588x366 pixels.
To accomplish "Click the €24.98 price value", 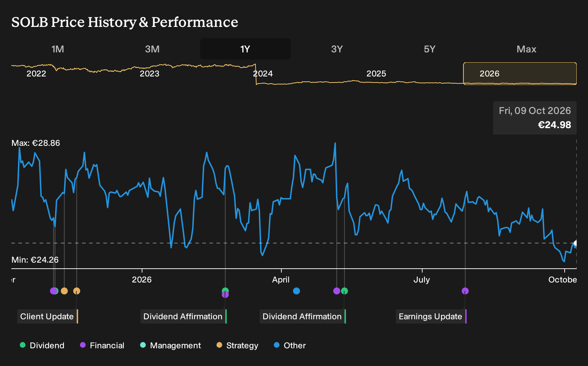I will coord(554,125).
